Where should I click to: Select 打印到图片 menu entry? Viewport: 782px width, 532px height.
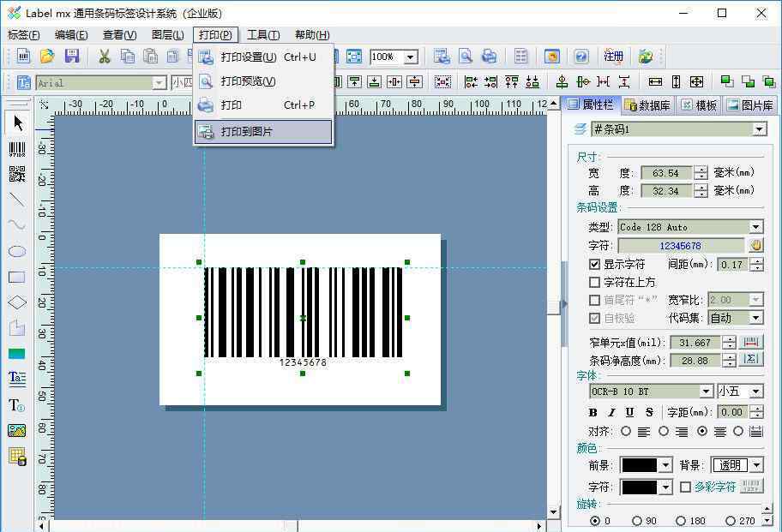click(x=263, y=132)
